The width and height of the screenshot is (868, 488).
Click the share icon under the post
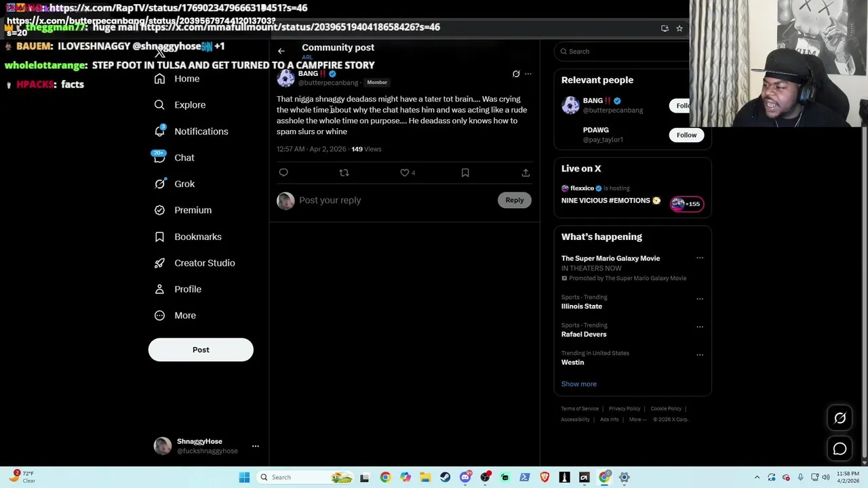[526, 173]
